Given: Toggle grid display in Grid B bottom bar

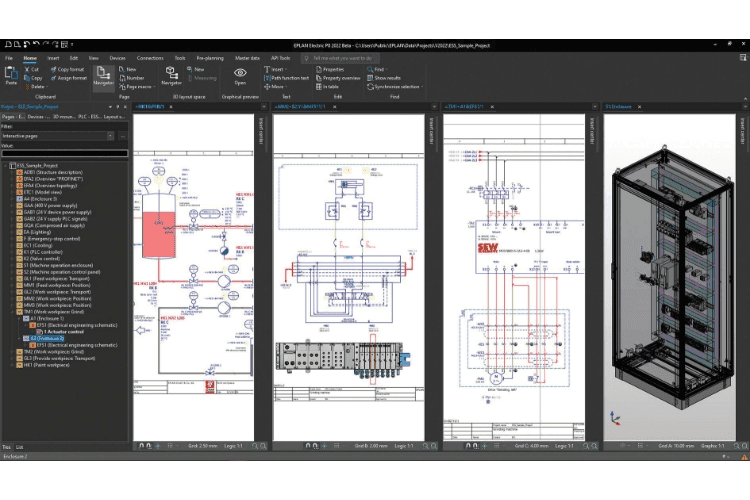Looking at the screenshot, I should (x=337, y=446).
